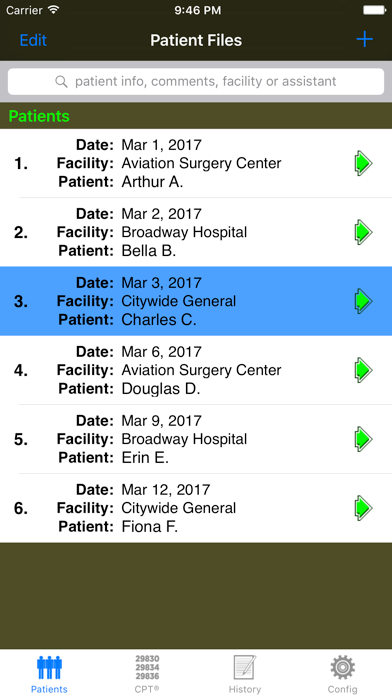Select patient record Arthur A.
Image resolution: width=392 pixels, height=696 pixels.
click(x=196, y=163)
